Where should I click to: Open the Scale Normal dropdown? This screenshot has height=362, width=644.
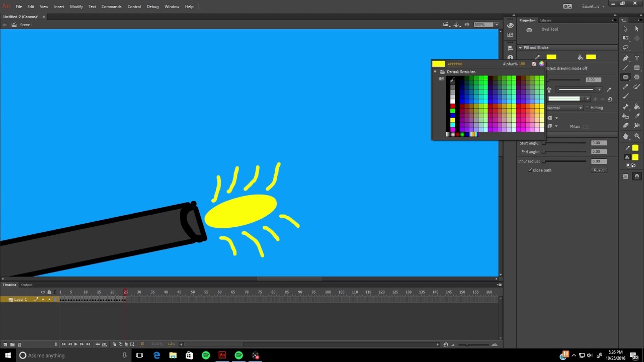(x=565, y=108)
